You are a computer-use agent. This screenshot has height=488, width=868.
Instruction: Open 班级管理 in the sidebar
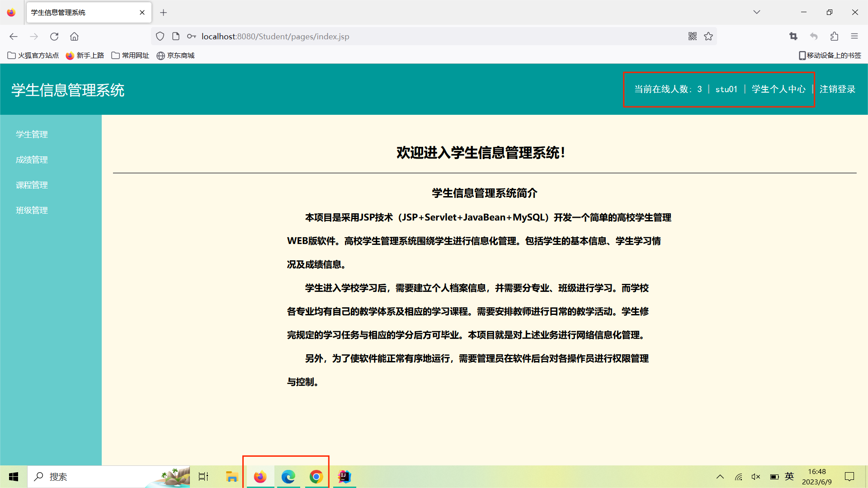(x=32, y=210)
